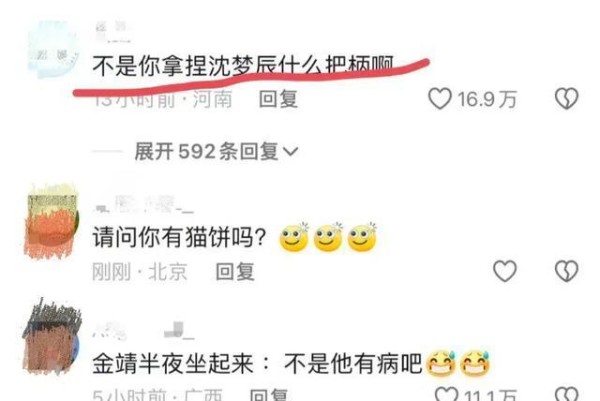Open the username above 金靖半夜坐起来 comment
The width and height of the screenshot is (600, 401).
point(144,331)
